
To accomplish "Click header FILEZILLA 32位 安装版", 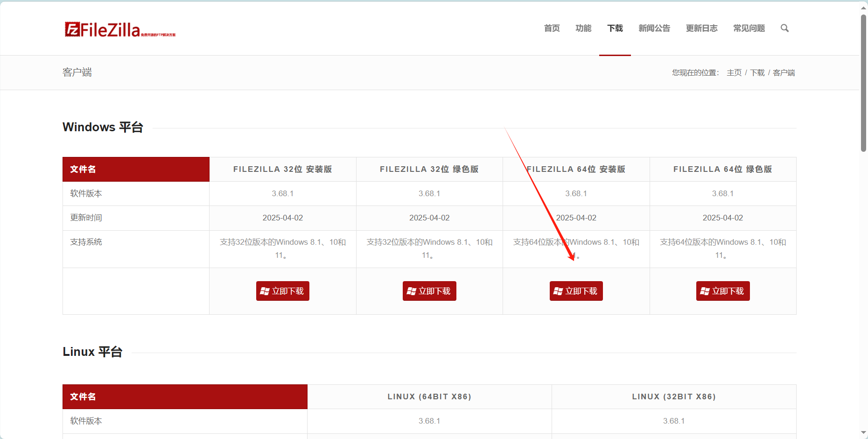I will [283, 169].
